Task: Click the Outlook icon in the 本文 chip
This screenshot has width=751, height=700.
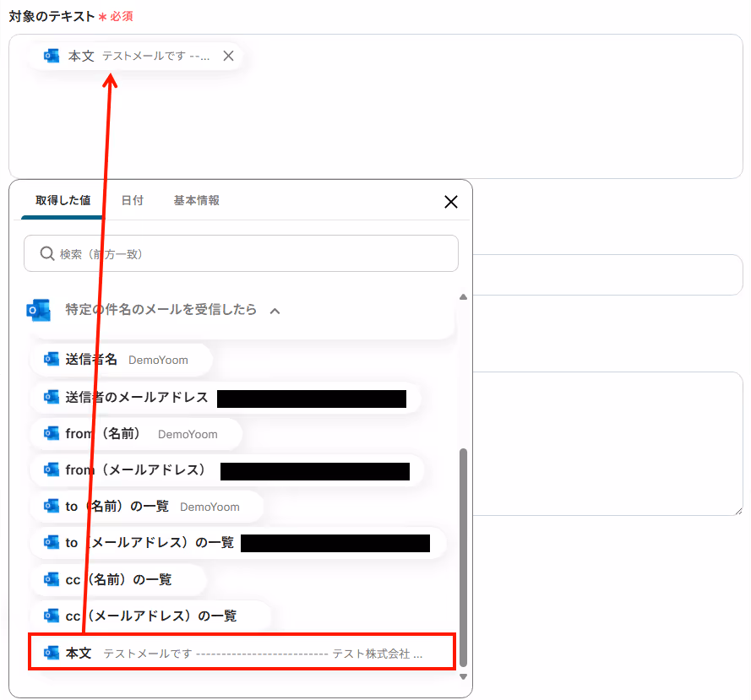Action: point(52,56)
